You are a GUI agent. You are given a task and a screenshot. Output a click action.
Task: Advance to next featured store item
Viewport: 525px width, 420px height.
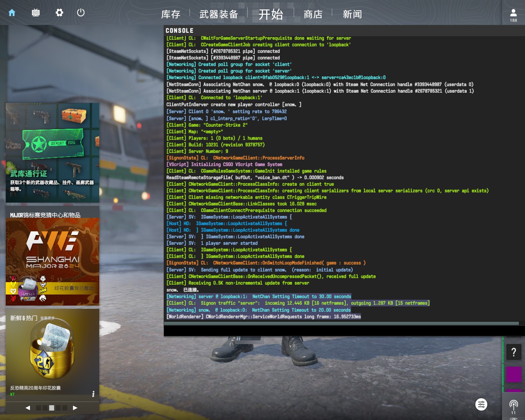point(75,408)
